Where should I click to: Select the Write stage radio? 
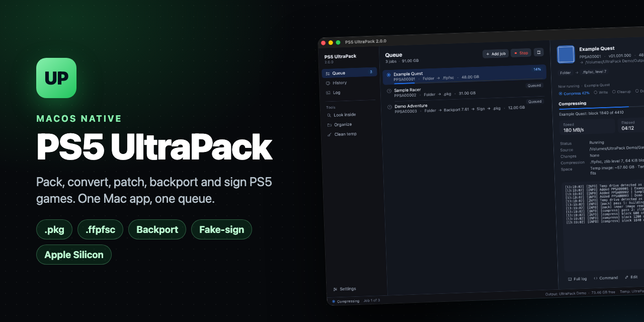tap(601, 92)
